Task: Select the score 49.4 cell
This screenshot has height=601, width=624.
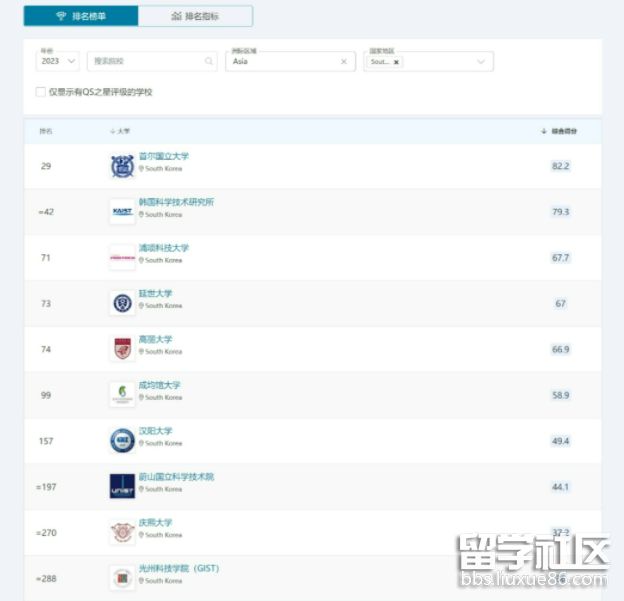Action: coord(560,441)
